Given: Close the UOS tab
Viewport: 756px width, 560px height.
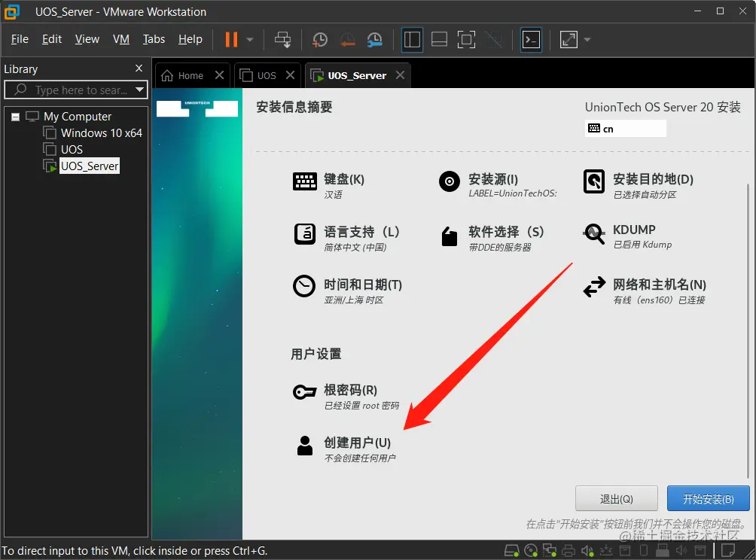Looking at the screenshot, I should (290, 75).
